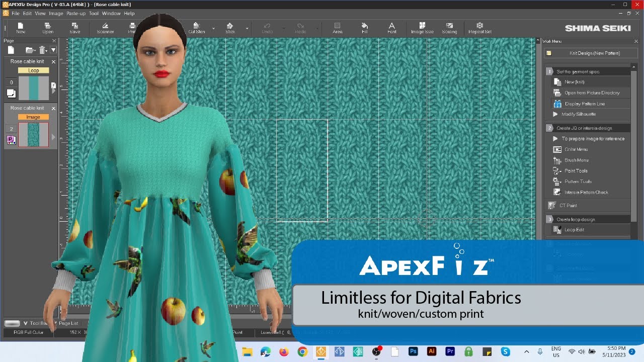Select the Cut Stencil tool
The image size is (644, 362).
pos(197,27)
